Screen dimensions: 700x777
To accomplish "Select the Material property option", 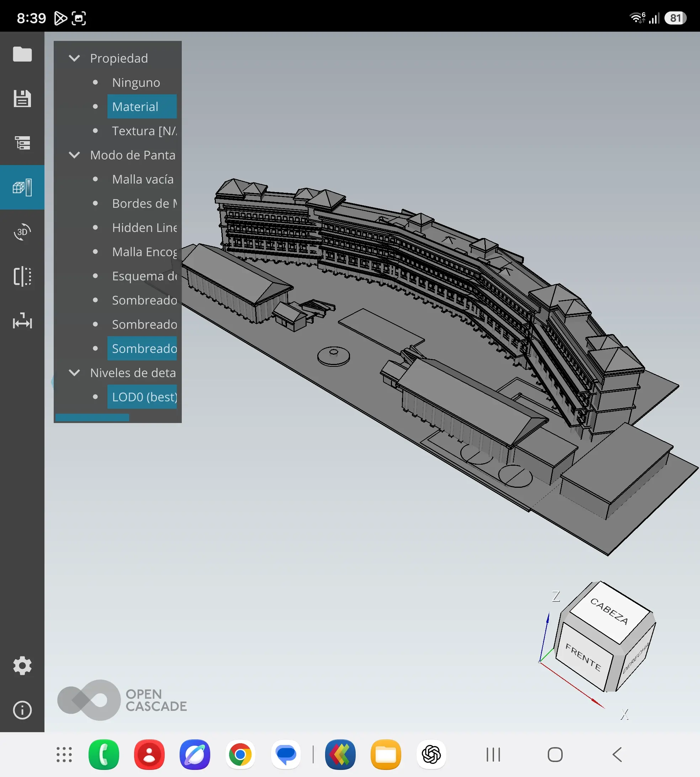I will [142, 106].
